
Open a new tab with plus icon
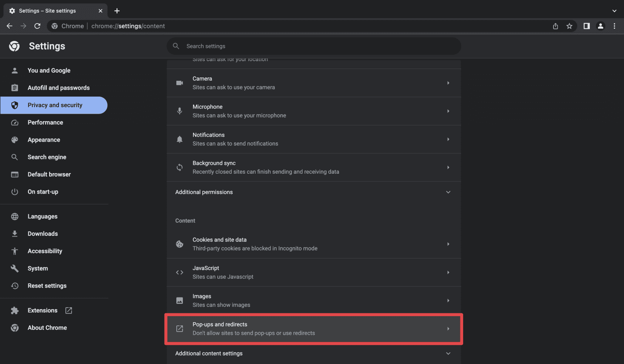point(117,11)
